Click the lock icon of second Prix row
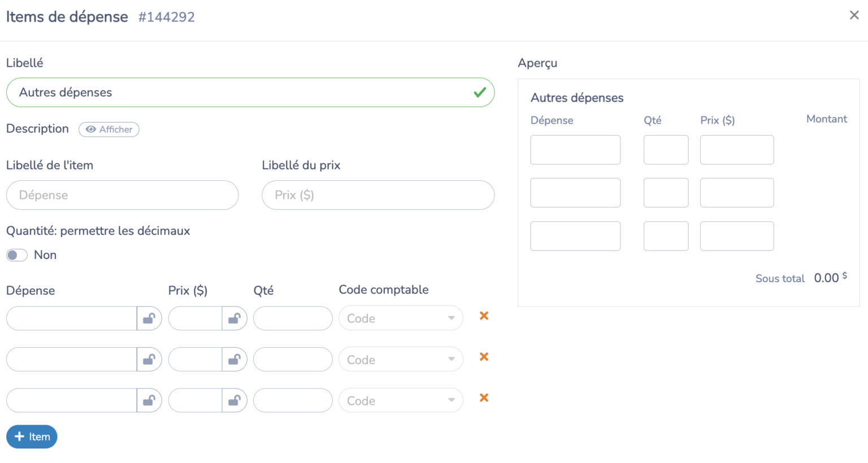Screen dimensions: 868x463 coord(235,360)
